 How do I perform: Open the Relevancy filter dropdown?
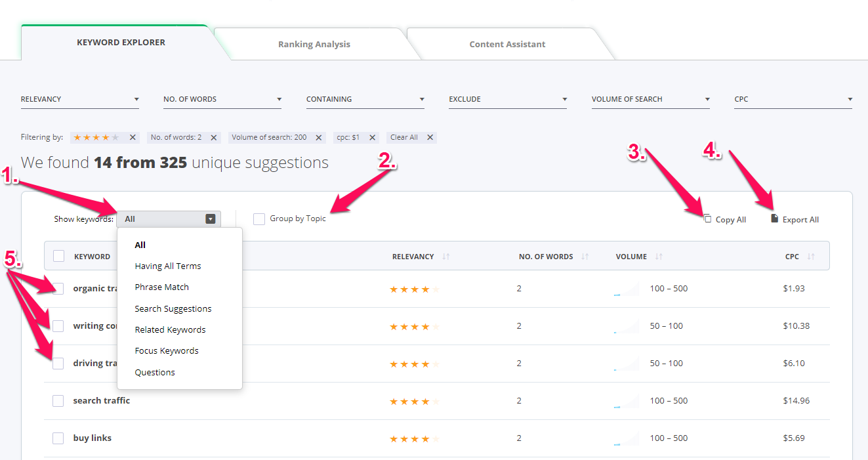[x=80, y=100]
